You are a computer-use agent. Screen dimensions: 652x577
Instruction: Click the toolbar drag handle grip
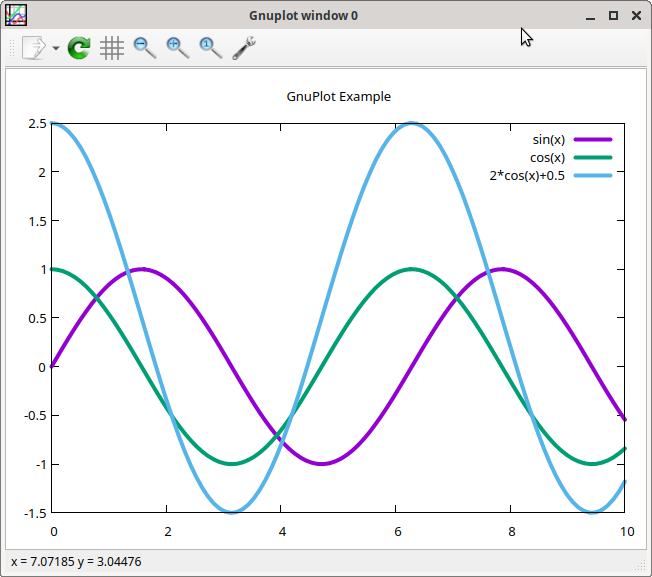tap(12, 48)
